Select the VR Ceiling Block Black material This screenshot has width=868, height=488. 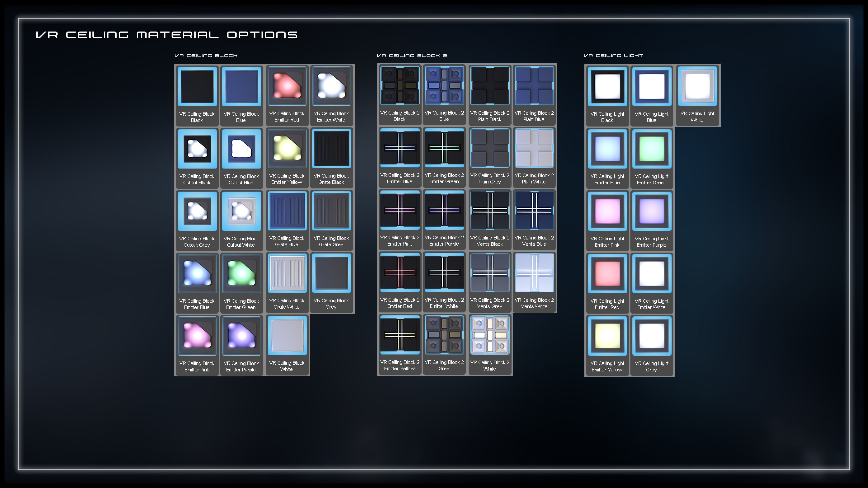tap(197, 86)
